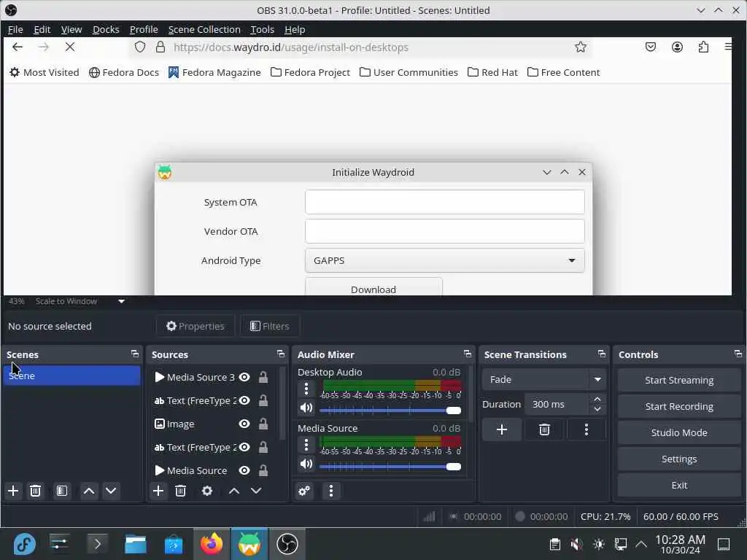Hide the Media Source eye icon
This screenshot has height=560, width=747.
(244, 470)
